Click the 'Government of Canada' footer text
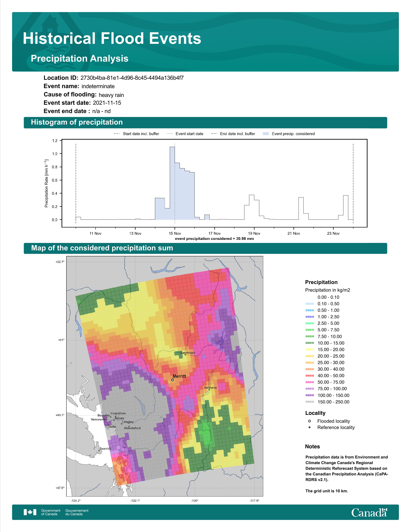This screenshot has width=411, height=532. (51, 512)
